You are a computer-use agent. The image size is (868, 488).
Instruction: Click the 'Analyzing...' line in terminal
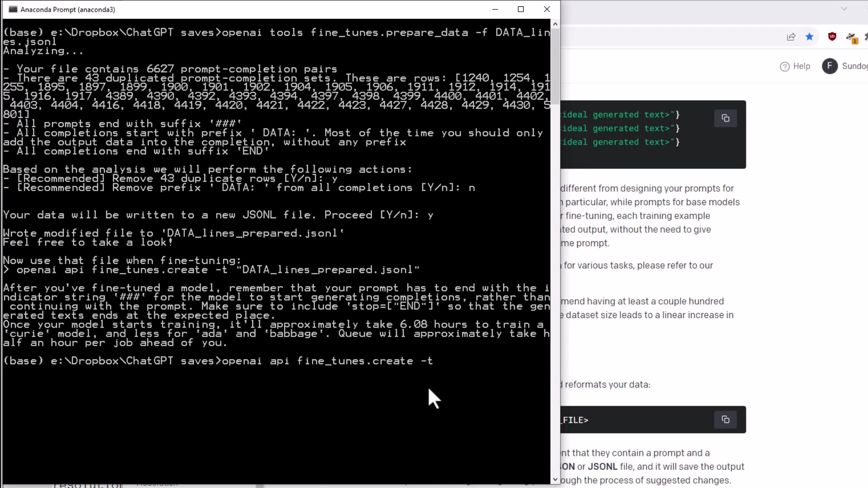tap(43, 51)
